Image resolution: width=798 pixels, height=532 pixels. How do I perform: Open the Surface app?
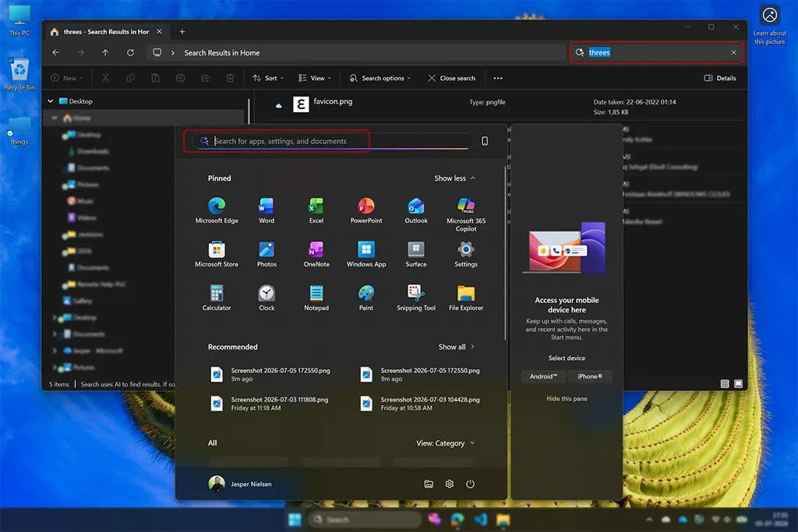tap(416, 254)
